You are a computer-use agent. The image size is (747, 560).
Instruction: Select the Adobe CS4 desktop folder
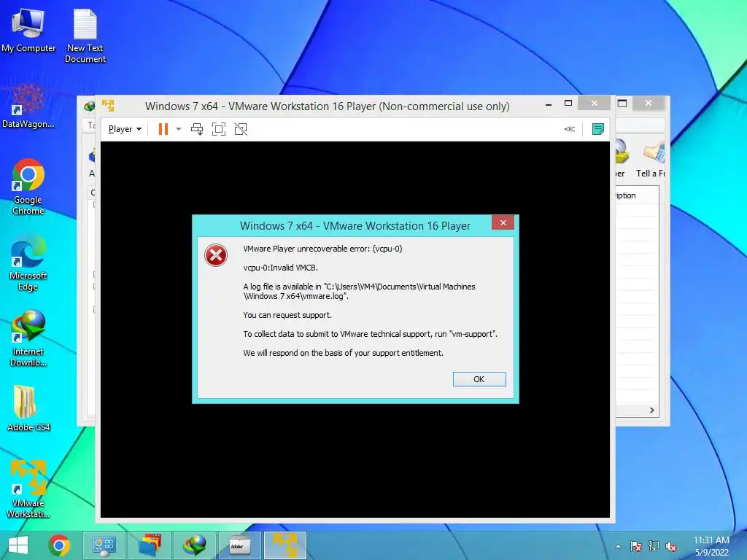28,408
